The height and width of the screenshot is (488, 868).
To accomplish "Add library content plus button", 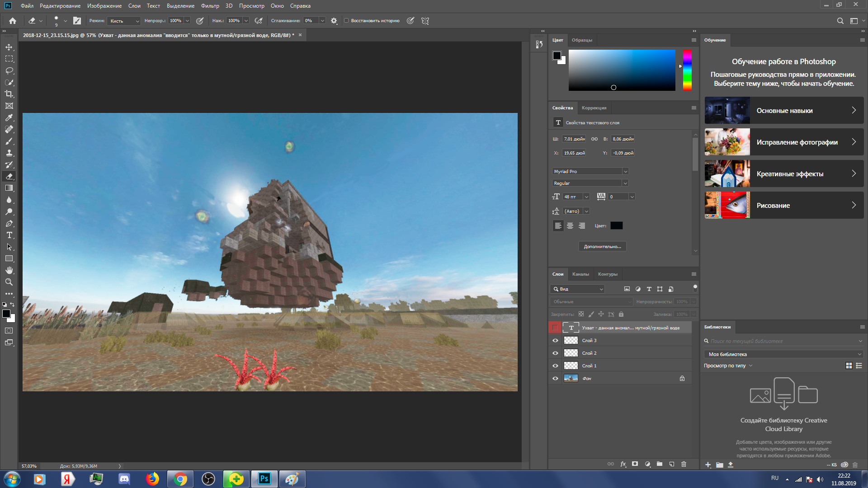I will (708, 465).
